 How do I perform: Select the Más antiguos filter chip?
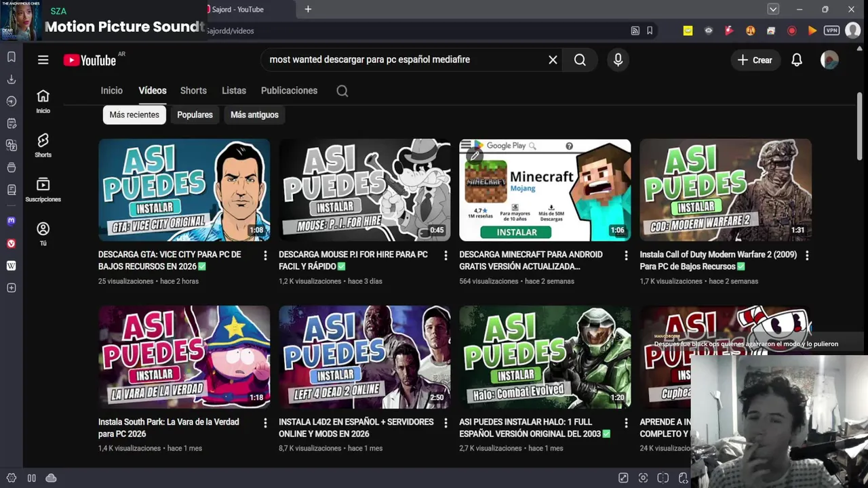coord(254,115)
